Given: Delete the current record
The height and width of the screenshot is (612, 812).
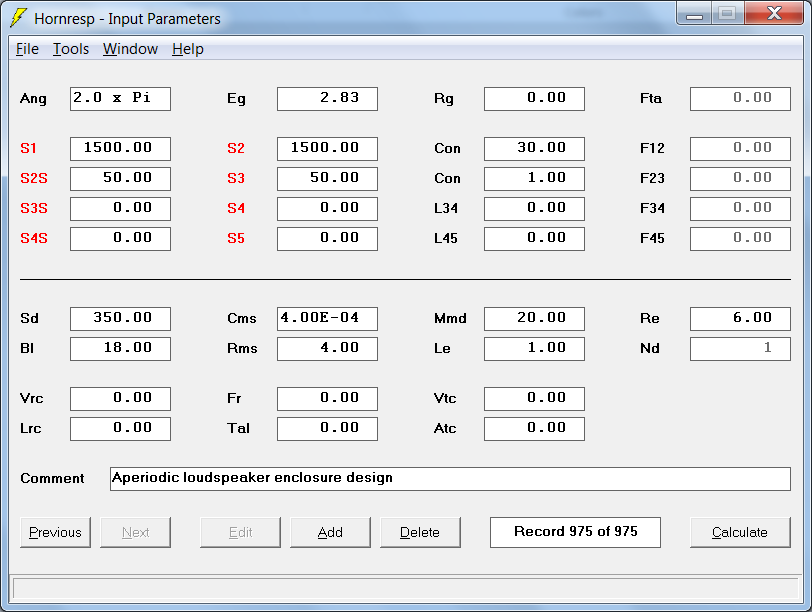Looking at the screenshot, I should [x=420, y=532].
